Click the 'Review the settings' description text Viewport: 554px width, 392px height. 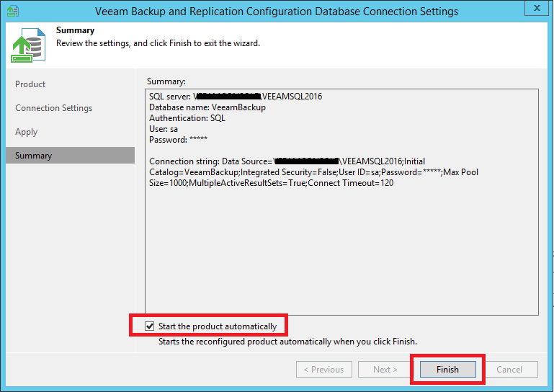158,43
